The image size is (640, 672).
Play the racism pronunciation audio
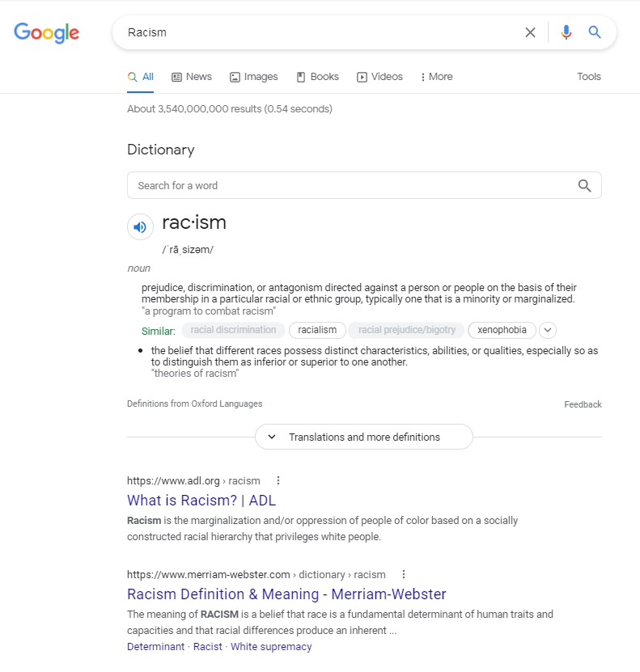(140, 226)
